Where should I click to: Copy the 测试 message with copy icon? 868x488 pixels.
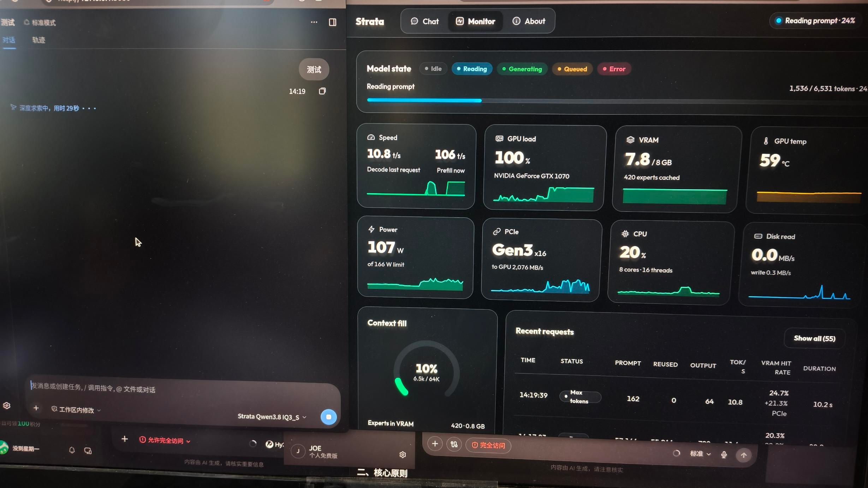point(322,91)
